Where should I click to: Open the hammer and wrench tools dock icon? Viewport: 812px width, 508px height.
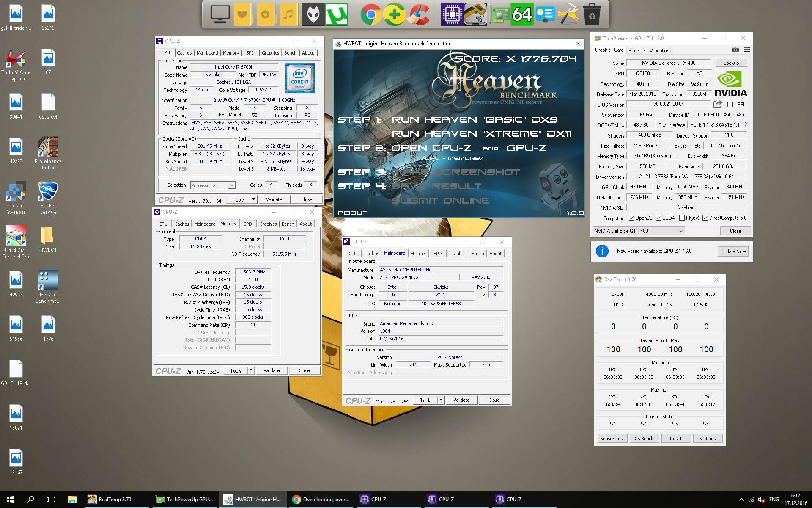(x=568, y=14)
